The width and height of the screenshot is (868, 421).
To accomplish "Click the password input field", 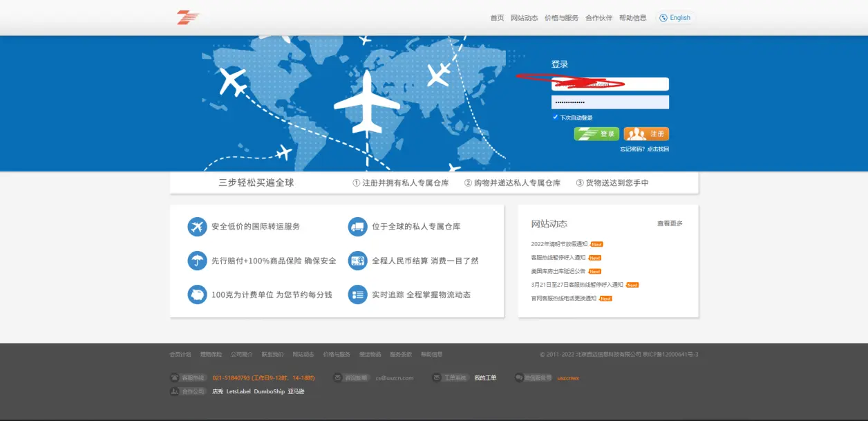I will coord(610,102).
